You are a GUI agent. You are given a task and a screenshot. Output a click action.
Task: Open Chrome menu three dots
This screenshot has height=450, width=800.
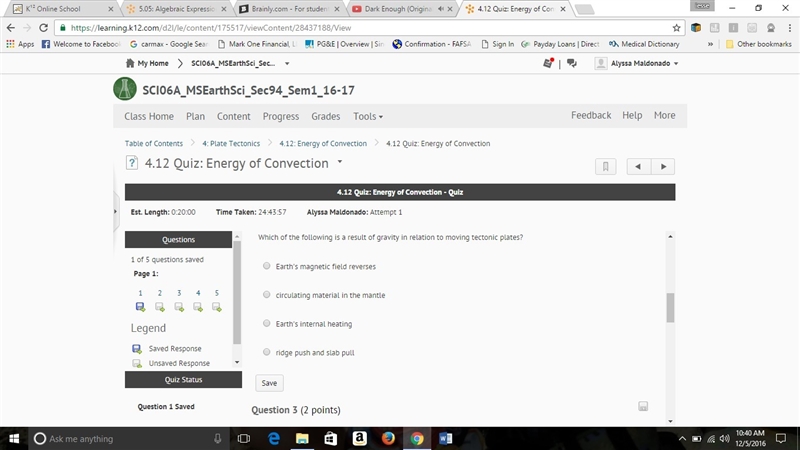click(790, 28)
